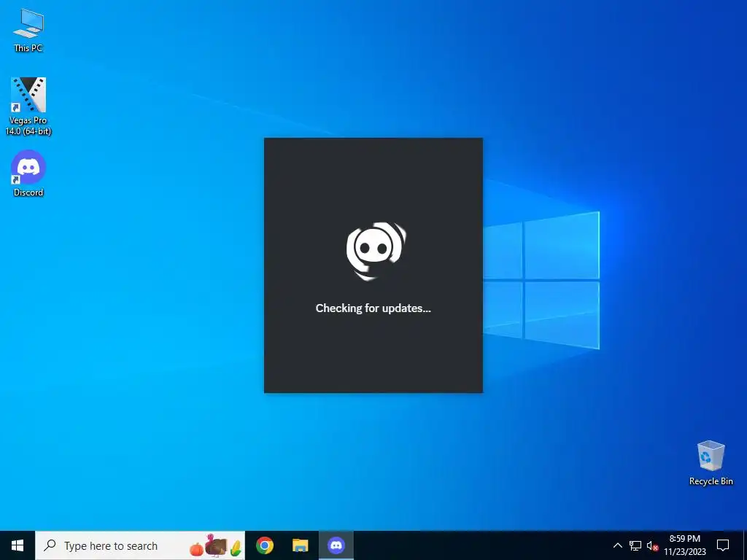Image resolution: width=747 pixels, height=560 pixels.
Task: Select the Recycle Bin desktop icon
Action: coord(711,463)
